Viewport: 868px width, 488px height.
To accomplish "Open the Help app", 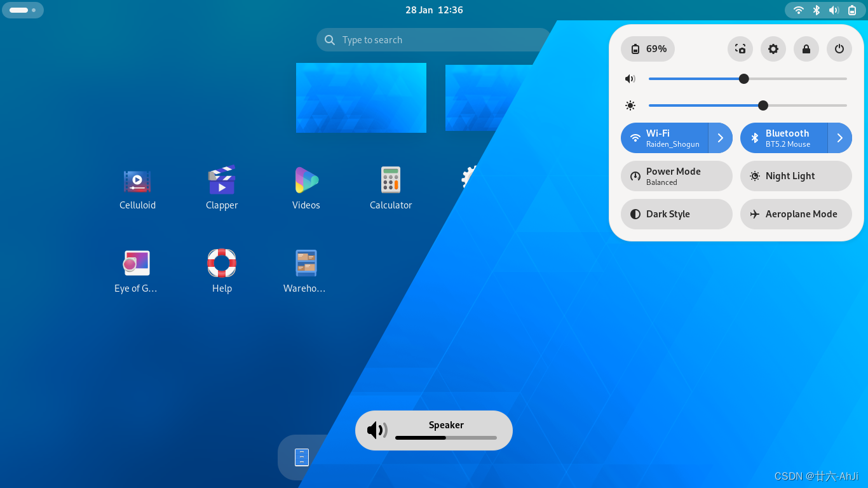I will 222,271.
